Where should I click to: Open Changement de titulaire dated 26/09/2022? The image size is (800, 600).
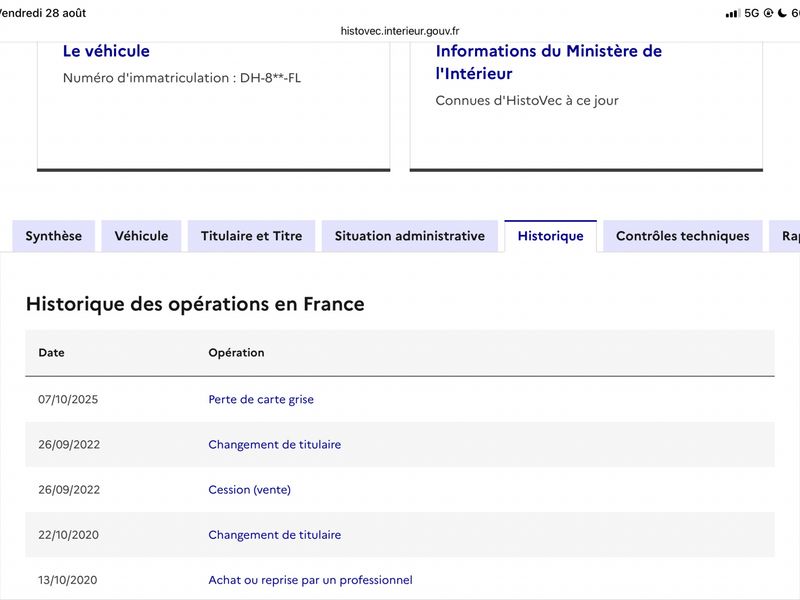pyautogui.click(x=274, y=444)
